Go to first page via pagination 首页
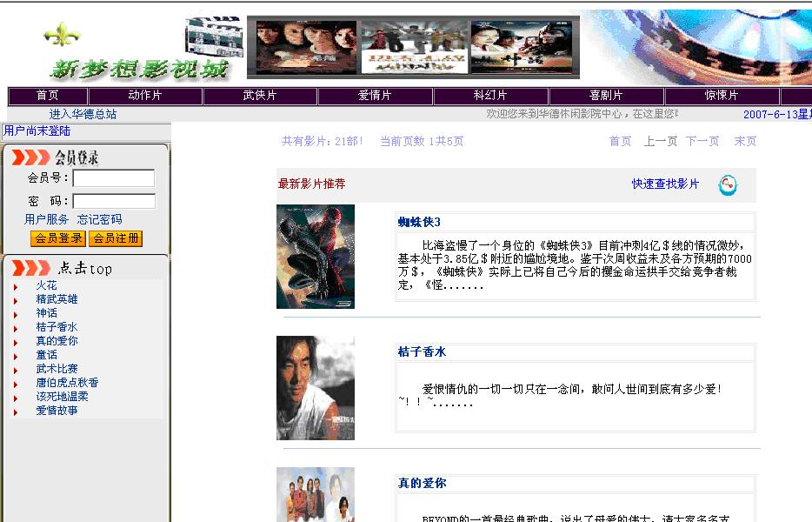 [x=621, y=141]
